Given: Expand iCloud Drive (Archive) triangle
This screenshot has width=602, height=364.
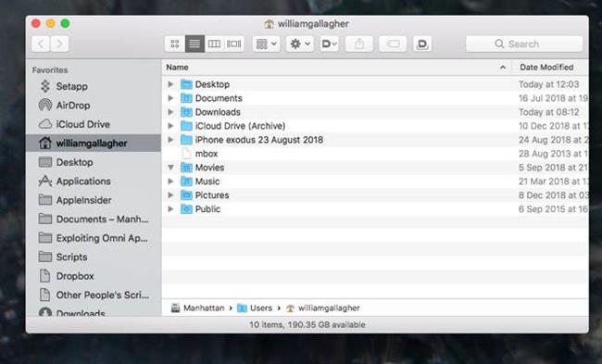Looking at the screenshot, I should (170, 126).
